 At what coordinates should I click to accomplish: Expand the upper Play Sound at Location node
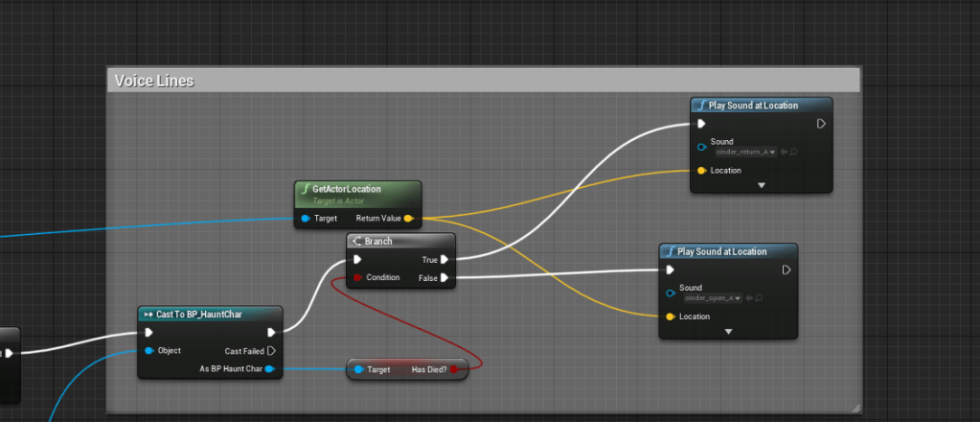762,185
